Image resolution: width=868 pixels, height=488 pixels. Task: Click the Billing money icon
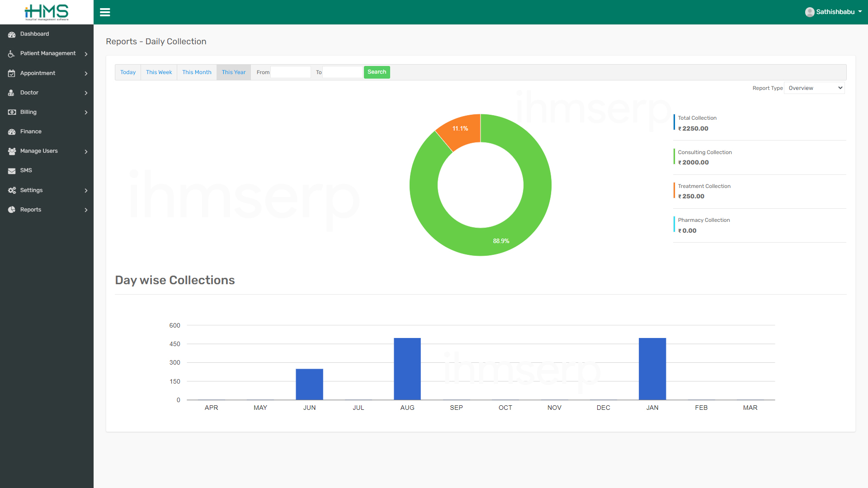(12, 112)
